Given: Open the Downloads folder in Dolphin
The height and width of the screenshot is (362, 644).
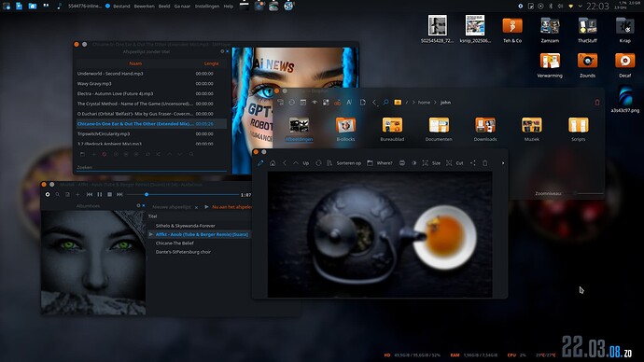Looking at the screenshot, I should click(485, 129).
